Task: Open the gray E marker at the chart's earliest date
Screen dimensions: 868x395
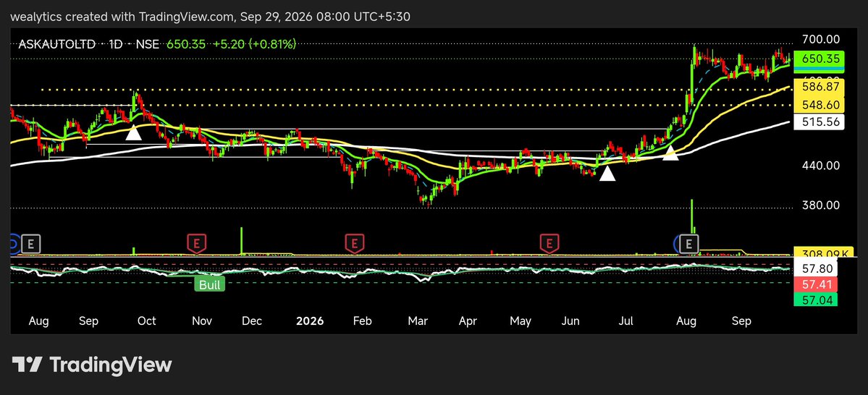Action: (32, 242)
